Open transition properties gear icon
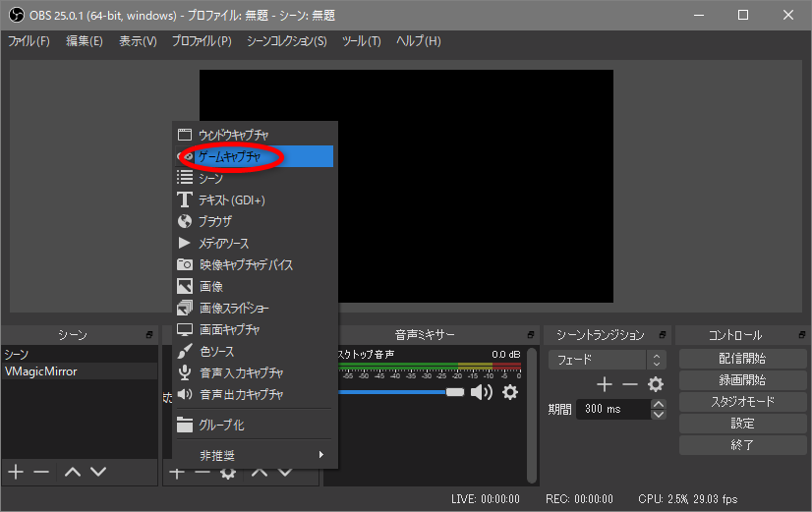 [x=656, y=384]
